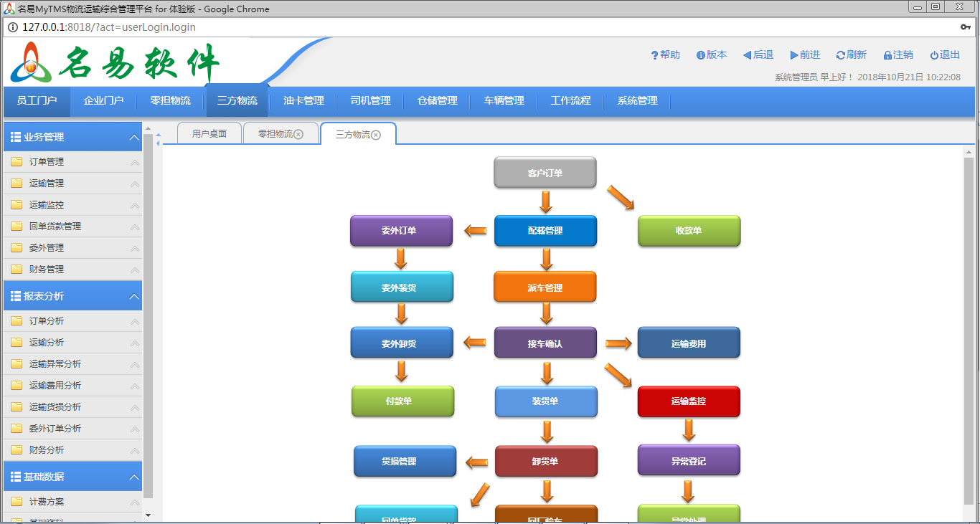Click the 委外装货 flow button
This screenshot has width=980, height=524.
(402, 287)
